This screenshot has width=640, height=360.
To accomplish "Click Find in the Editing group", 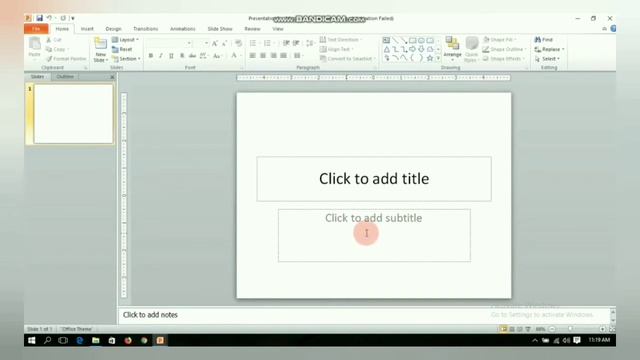I will 544,40.
